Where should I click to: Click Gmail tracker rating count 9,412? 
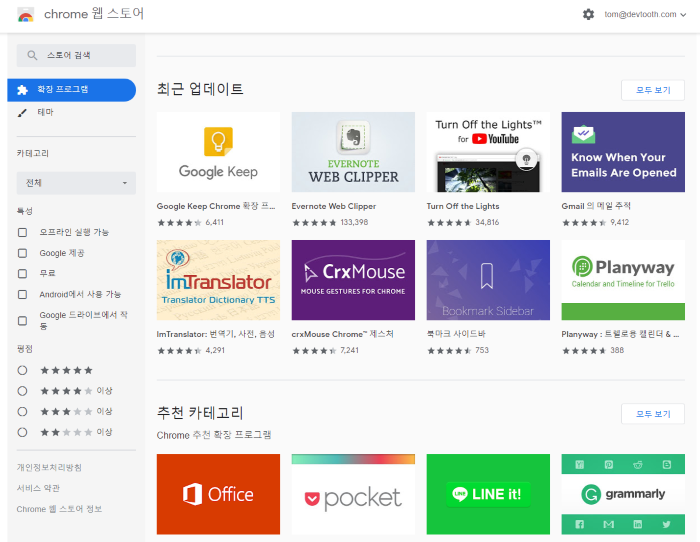pyautogui.click(x=620, y=222)
